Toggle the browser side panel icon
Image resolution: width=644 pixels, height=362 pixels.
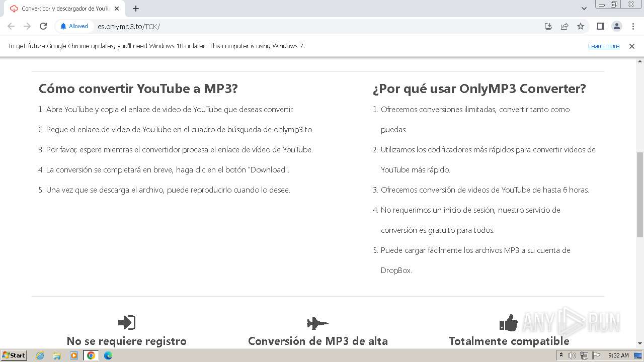[600, 26]
